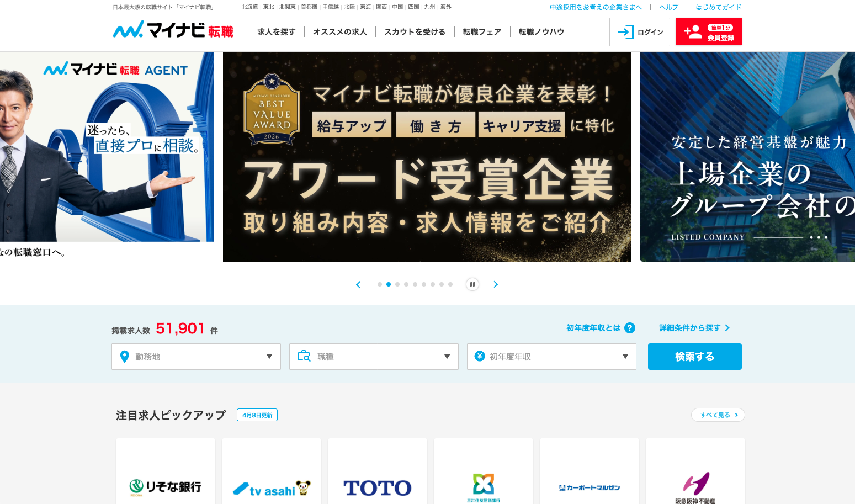Open the tv asahi job card

tap(272, 471)
